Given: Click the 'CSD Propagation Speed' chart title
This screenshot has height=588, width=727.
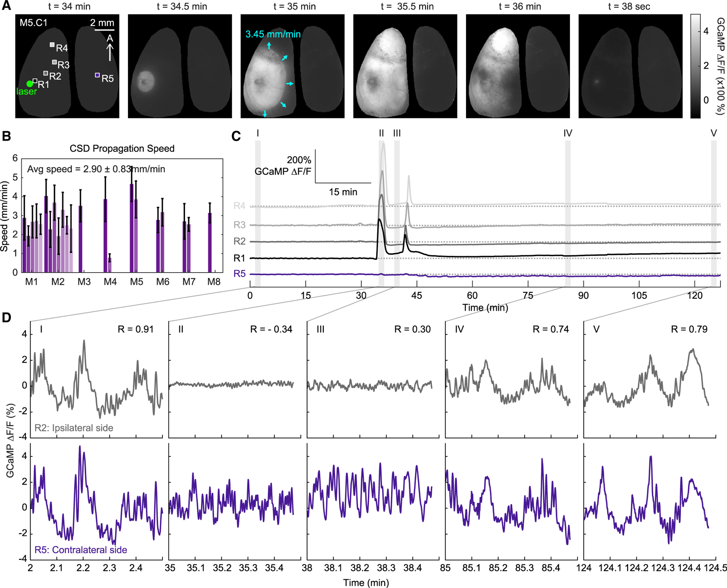Looking at the screenshot, I should pos(122,149).
